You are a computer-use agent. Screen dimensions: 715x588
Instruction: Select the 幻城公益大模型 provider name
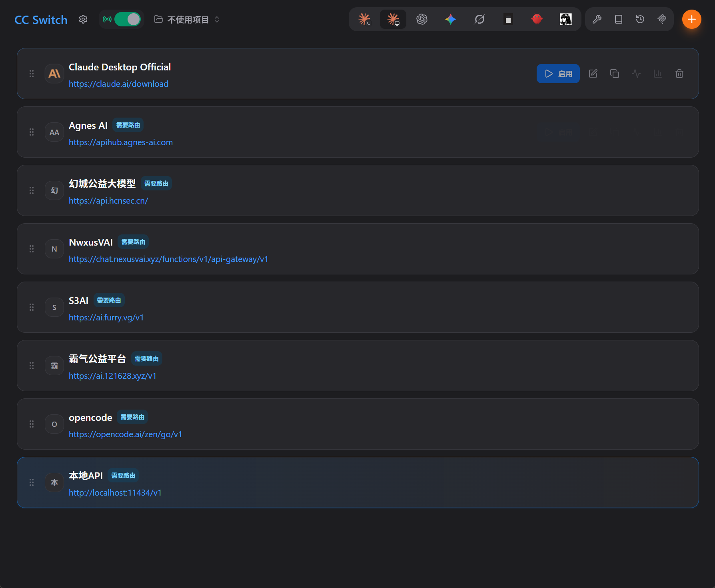click(102, 184)
